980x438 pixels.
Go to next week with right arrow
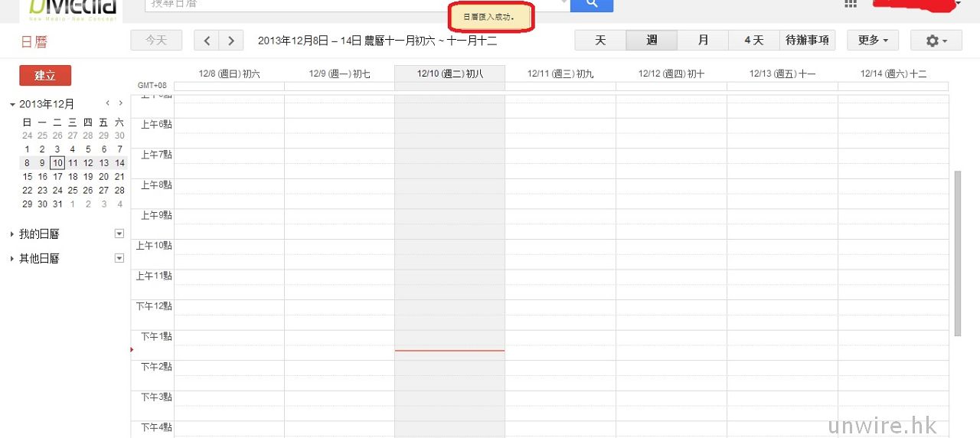pos(231,41)
